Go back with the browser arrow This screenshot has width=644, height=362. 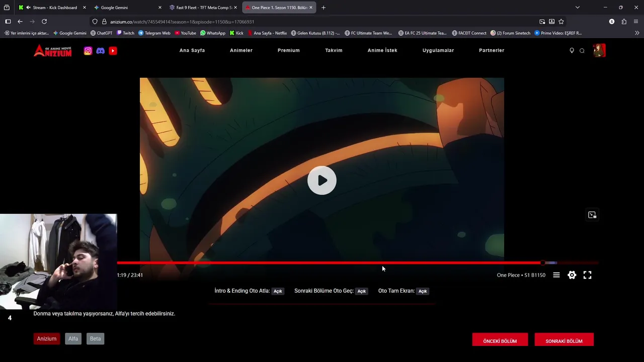tap(20, 22)
